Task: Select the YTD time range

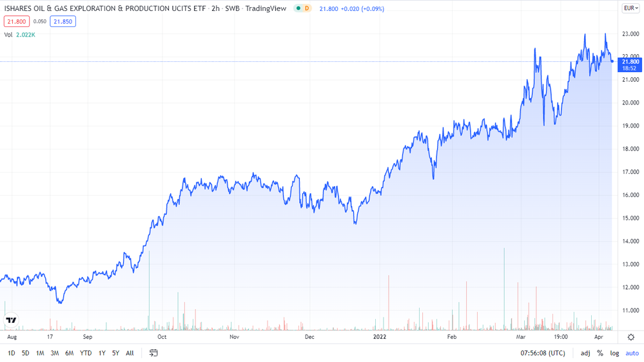Action: click(86, 353)
